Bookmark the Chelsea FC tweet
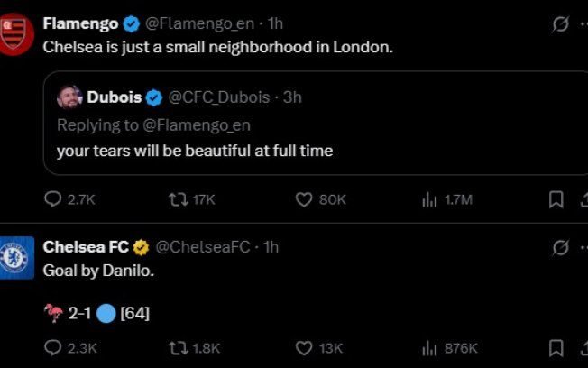 pyautogui.click(x=556, y=348)
